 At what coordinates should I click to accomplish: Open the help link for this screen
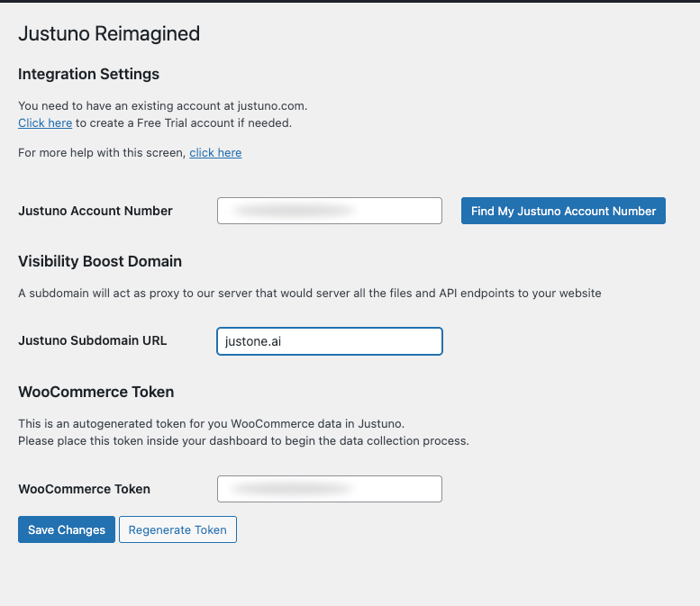215,152
